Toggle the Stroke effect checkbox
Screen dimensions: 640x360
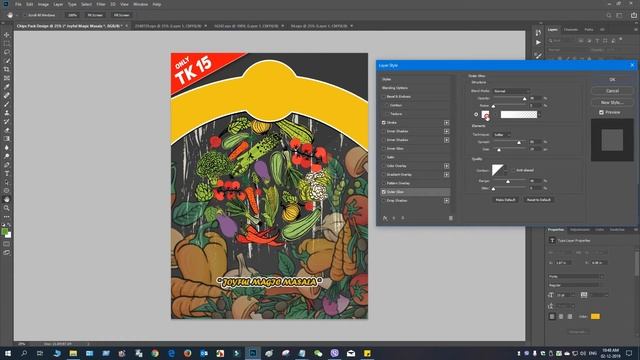(x=384, y=122)
